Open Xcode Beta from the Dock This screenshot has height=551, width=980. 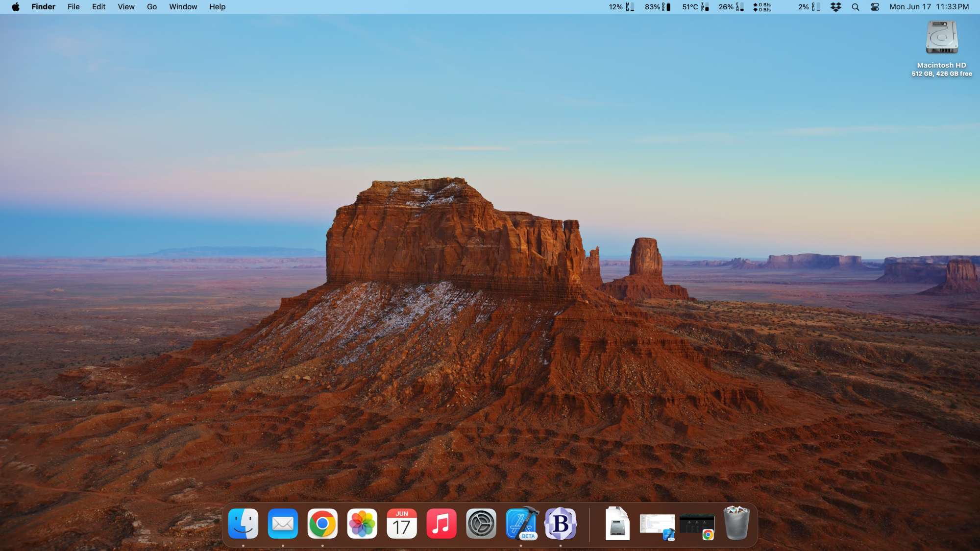(x=521, y=524)
